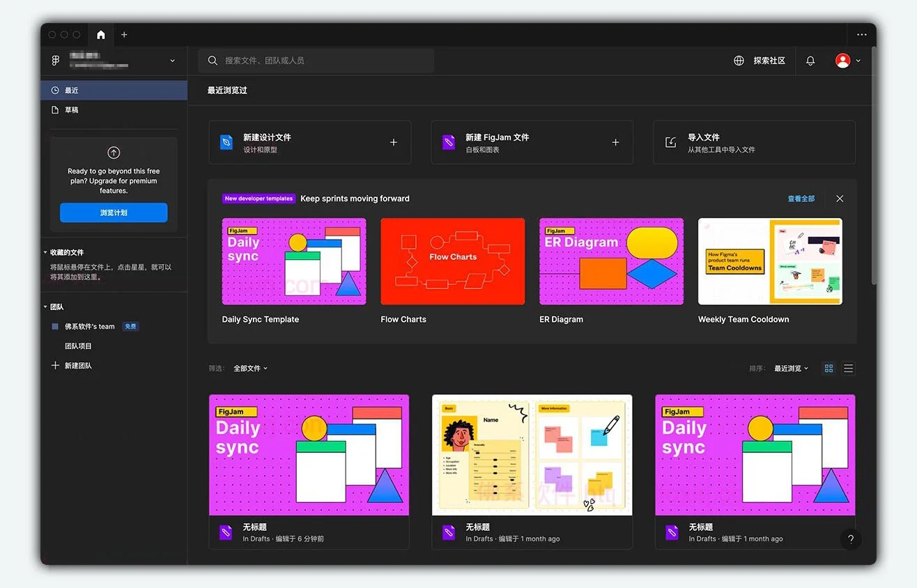The height and width of the screenshot is (588, 917).
Task: Click the upgrade arrow circle icon
Action: point(114,153)
